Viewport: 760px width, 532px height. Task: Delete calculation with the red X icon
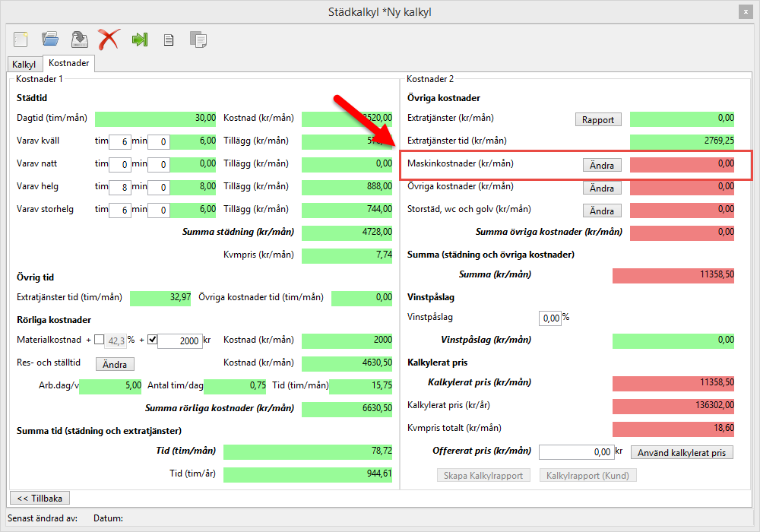[x=109, y=39]
